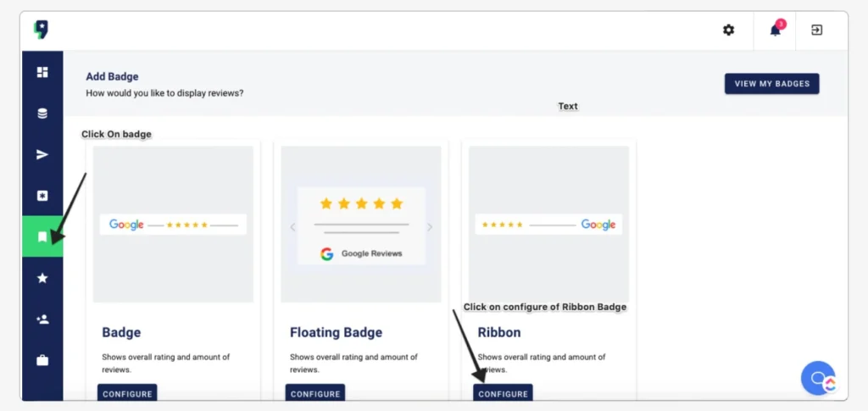Click 'How would you like to display reviews?'
The height and width of the screenshot is (411, 868).
(164, 93)
